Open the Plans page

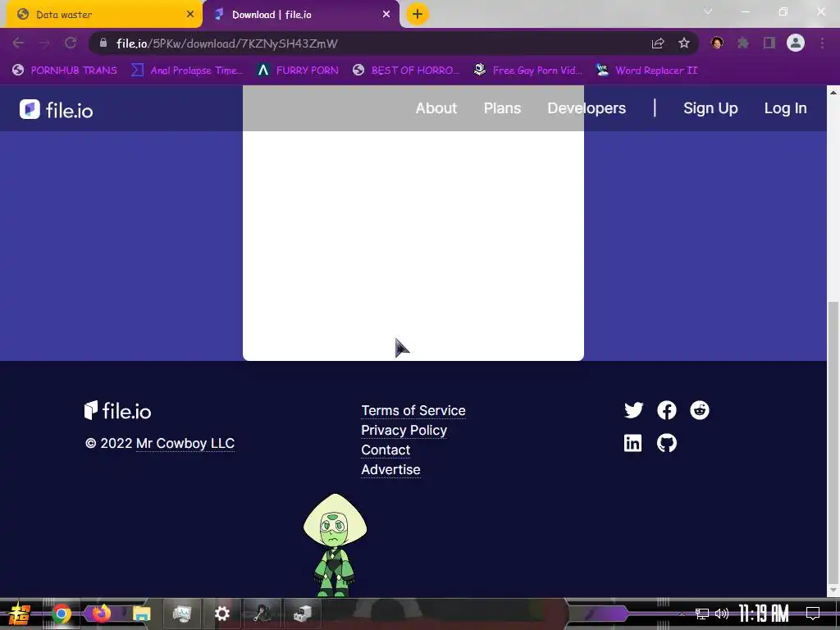502,108
